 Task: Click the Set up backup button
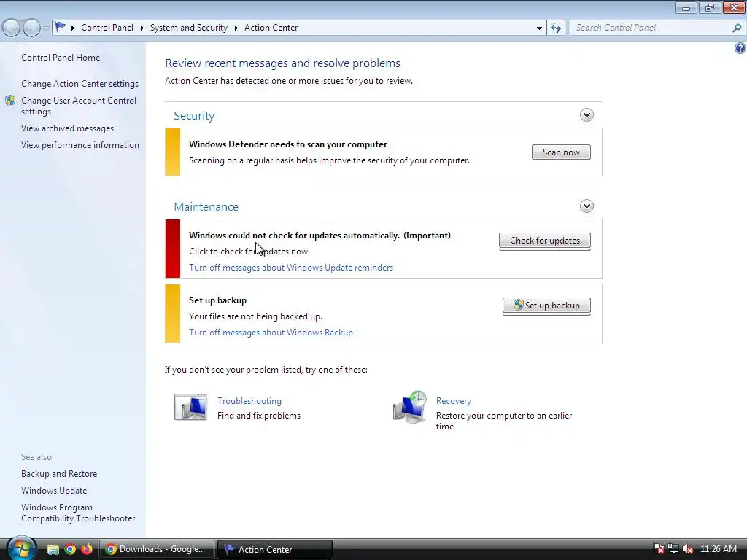(x=546, y=306)
